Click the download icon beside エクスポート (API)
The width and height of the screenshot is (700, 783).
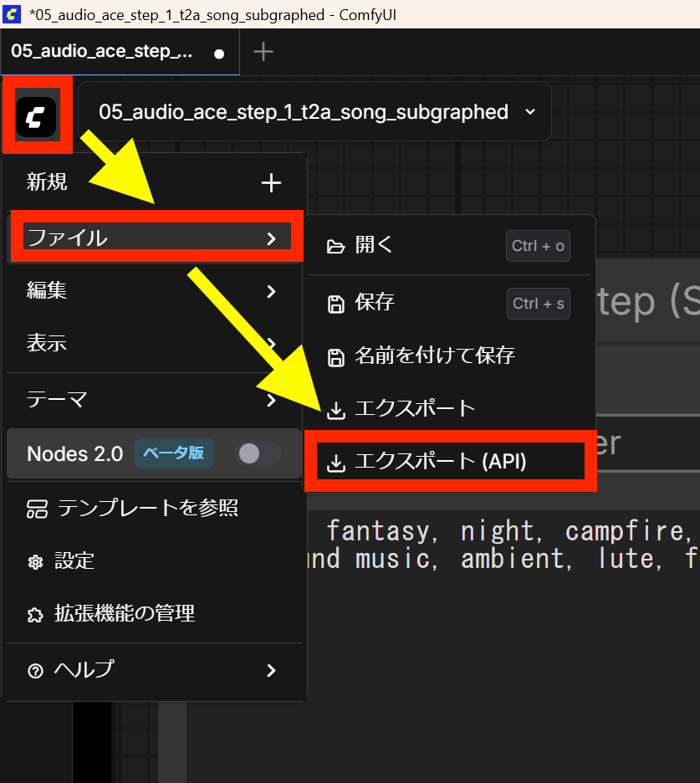335,462
